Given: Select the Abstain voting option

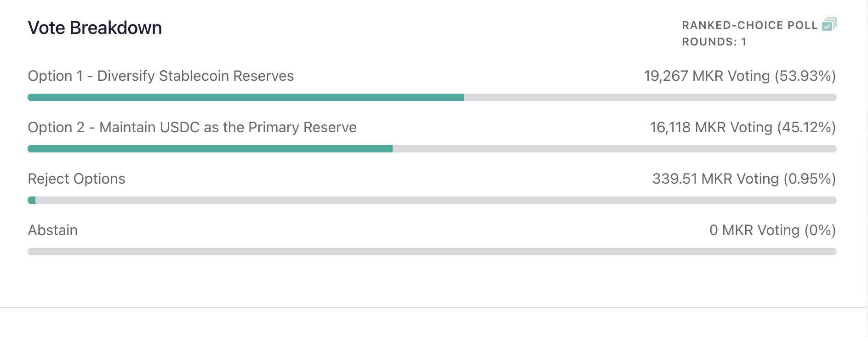Looking at the screenshot, I should [53, 230].
